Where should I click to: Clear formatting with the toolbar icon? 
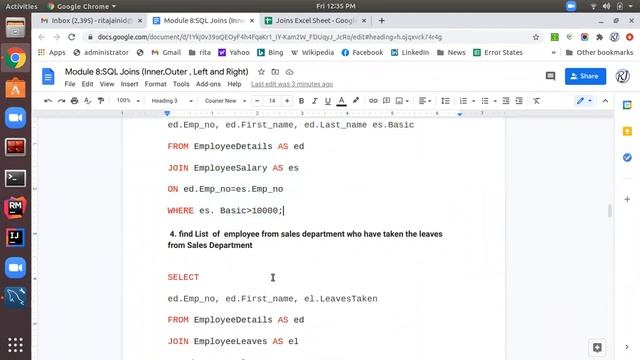536,101
